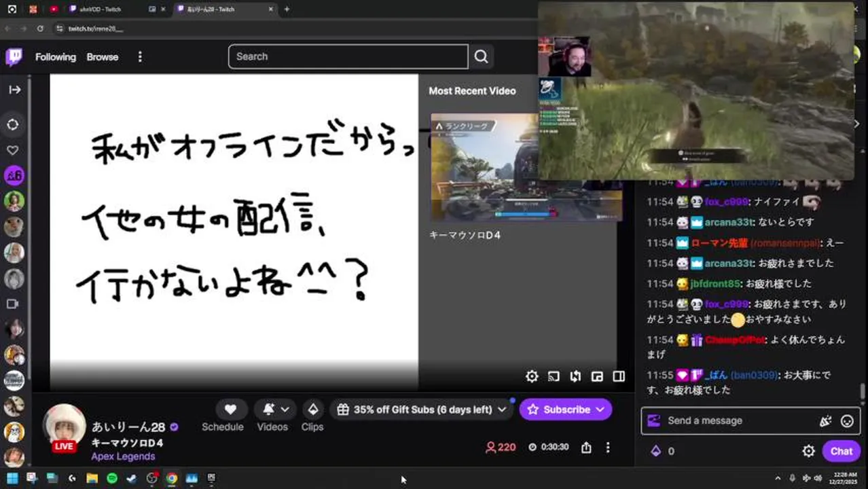Click the Chrome icon in the taskbar
The height and width of the screenshot is (489, 868).
coord(171,478)
